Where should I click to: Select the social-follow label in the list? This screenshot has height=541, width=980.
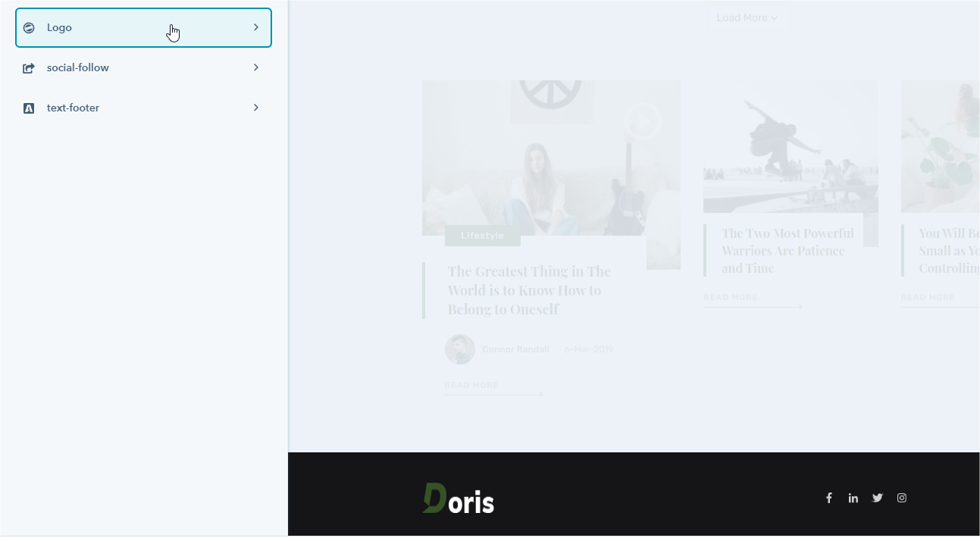[78, 67]
